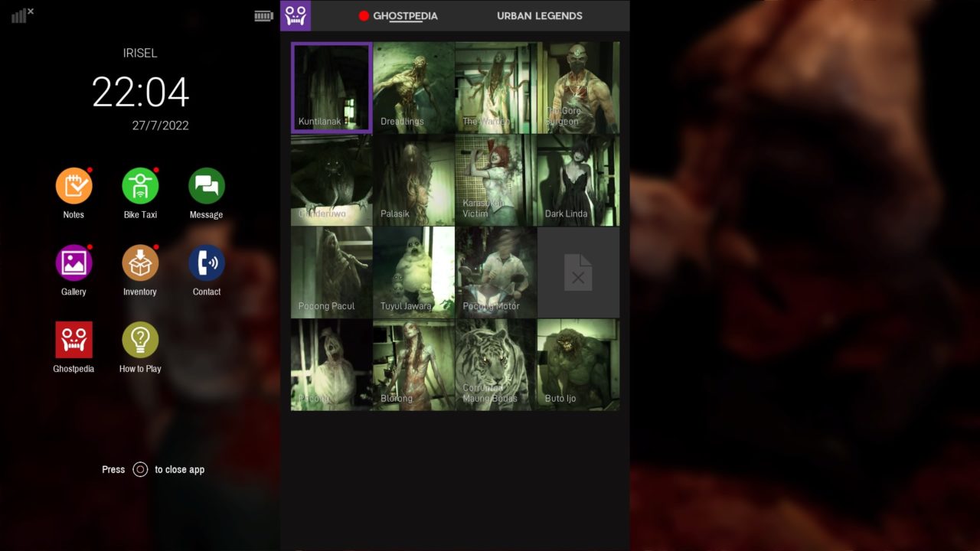Select the Buto Ijo entry
The height and width of the screenshot is (551, 980).
578,365
